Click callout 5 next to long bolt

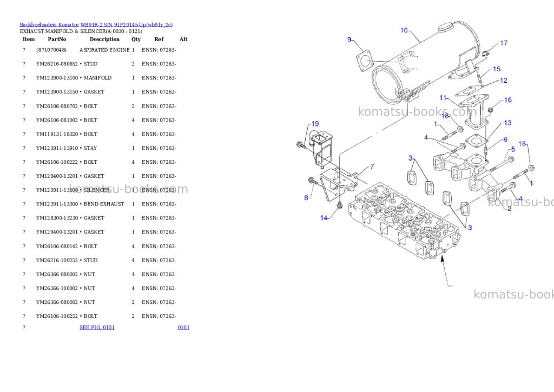(513, 149)
